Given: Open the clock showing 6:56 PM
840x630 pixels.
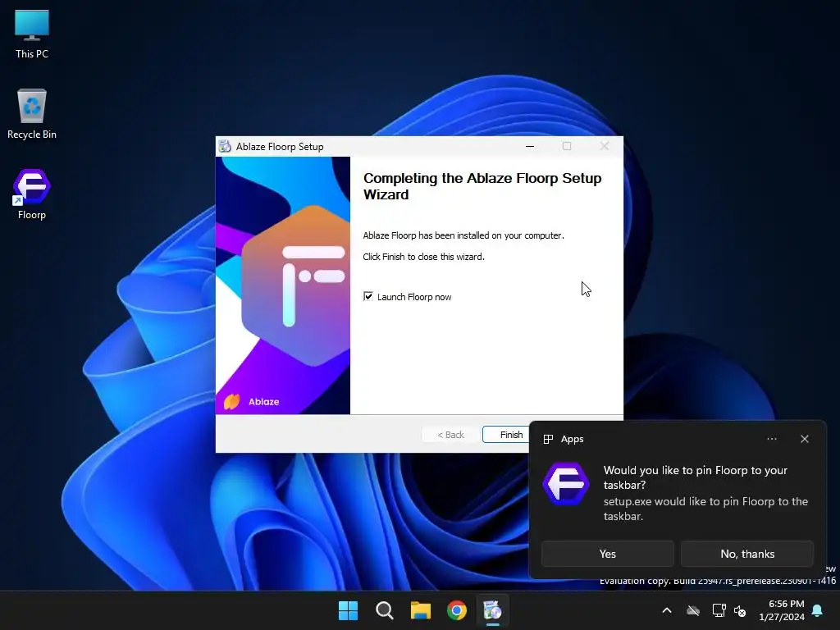Looking at the screenshot, I should click(x=782, y=610).
